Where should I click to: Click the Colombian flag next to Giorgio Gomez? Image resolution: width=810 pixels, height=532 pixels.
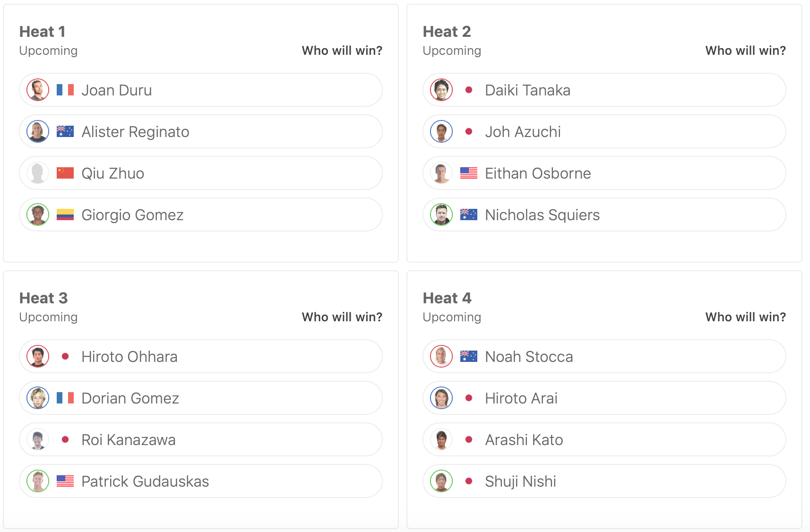tap(65, 215)
